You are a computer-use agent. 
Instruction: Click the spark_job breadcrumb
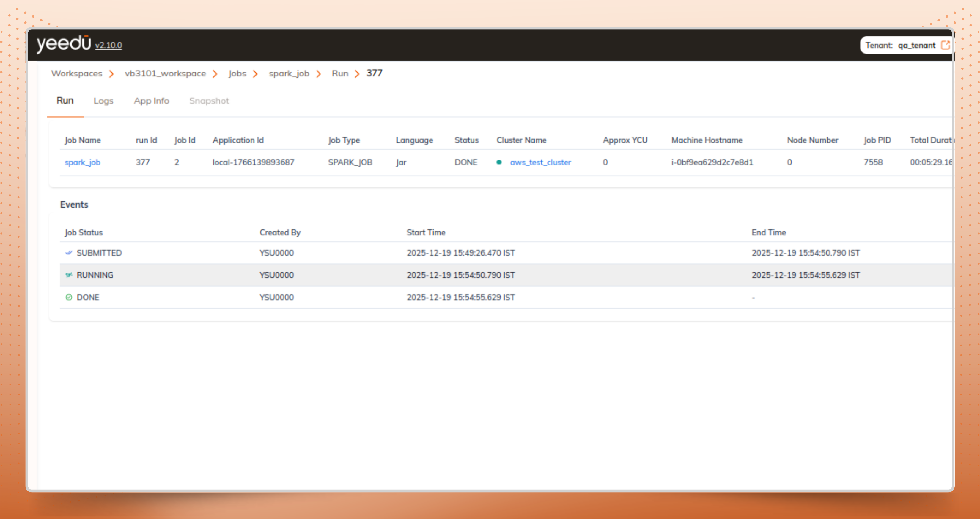[x=289, y=74]
